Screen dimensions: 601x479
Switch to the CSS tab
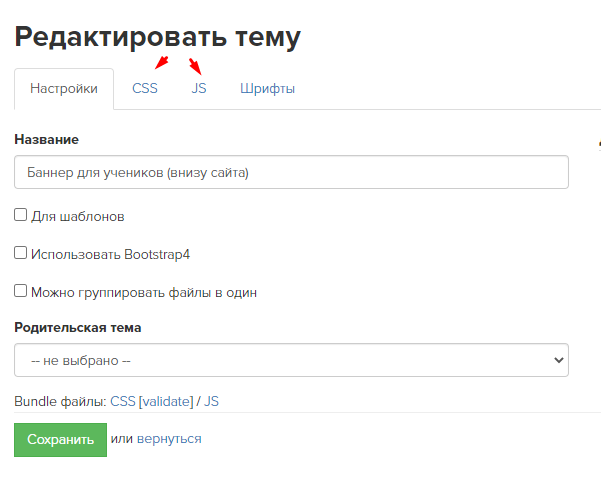point(145,89)
